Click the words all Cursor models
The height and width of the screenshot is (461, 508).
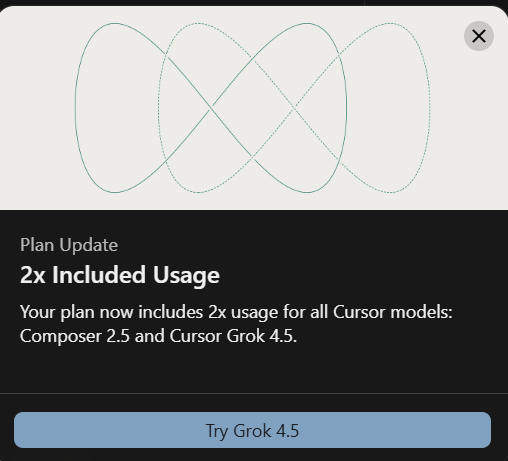(381, 312)
